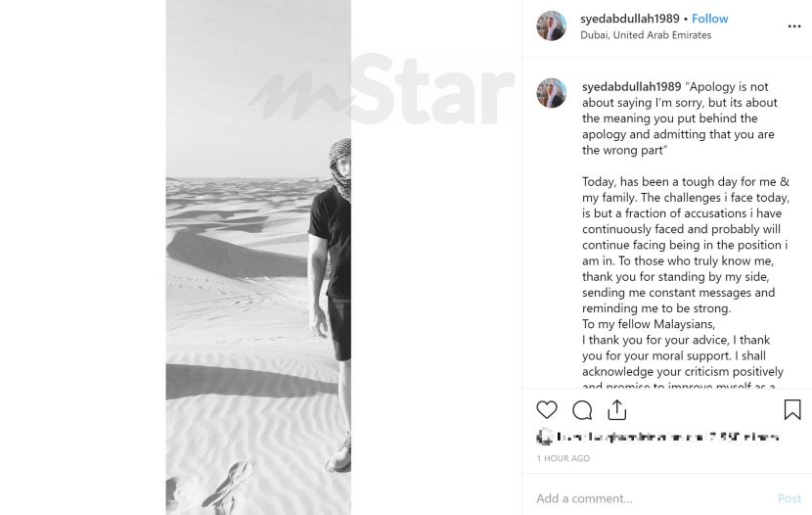
Task: Click the Post comment button
Action: pos(789,498)
